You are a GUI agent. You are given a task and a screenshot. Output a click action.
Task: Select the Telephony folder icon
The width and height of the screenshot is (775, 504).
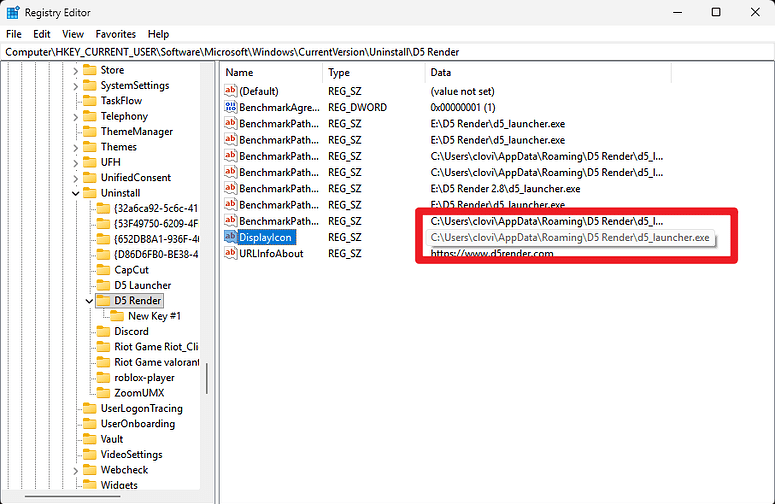pyautogui.click(x=89, y=116)
